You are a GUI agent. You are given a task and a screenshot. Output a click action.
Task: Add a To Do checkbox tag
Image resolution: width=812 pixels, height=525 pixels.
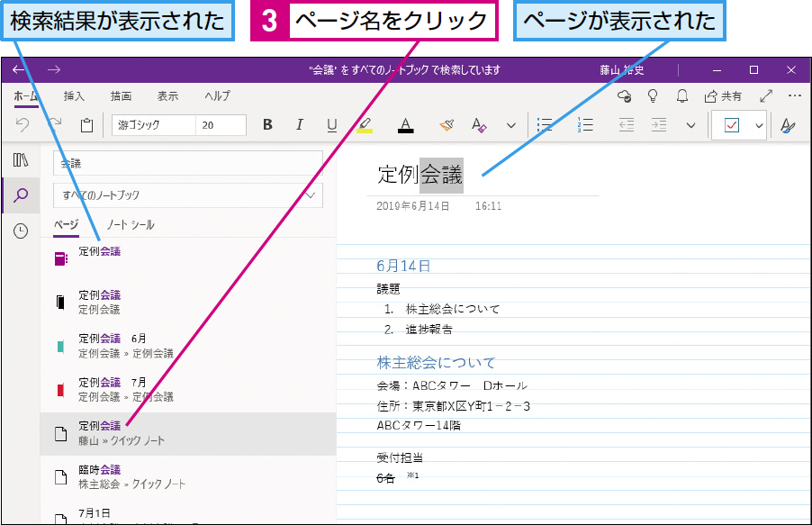pos(732,125)
